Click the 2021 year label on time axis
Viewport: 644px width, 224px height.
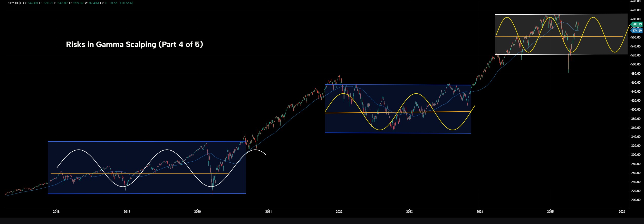pyautogui.click(x=268, y=212)
